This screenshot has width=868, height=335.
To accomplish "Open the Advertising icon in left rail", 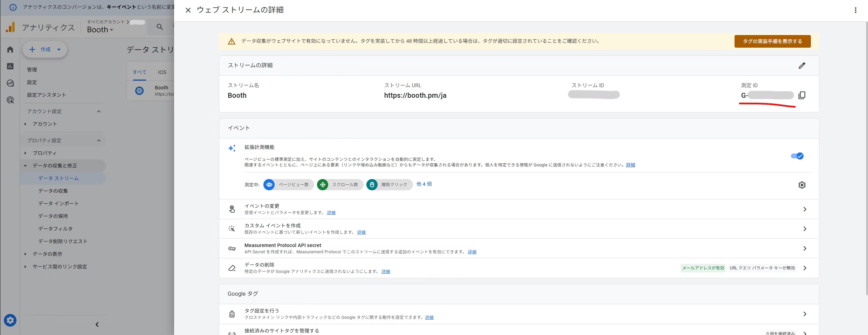I will [x=10, y=100].
